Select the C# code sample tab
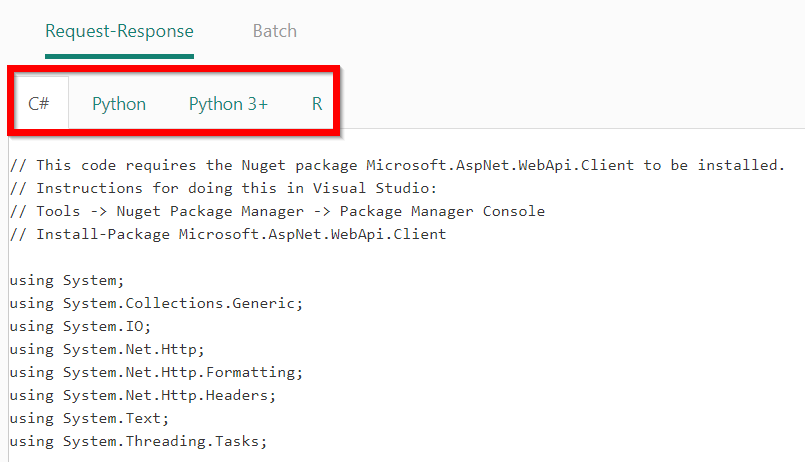The image size is (805, 462). (39, 104)
